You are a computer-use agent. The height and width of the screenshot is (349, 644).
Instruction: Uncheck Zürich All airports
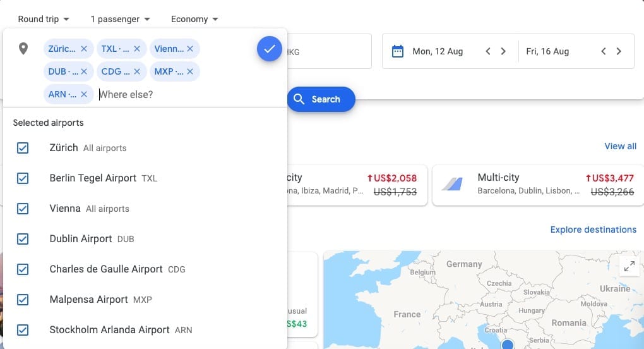pos(23,148)
